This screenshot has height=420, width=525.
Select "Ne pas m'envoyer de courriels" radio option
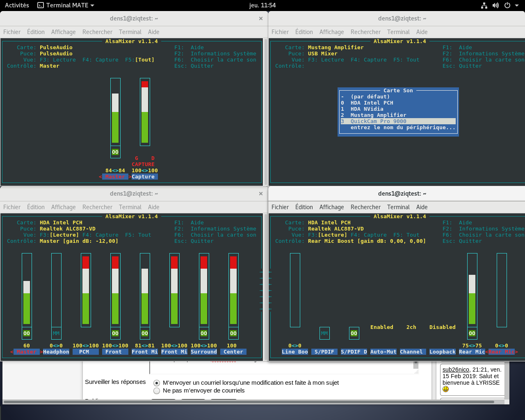157,391
